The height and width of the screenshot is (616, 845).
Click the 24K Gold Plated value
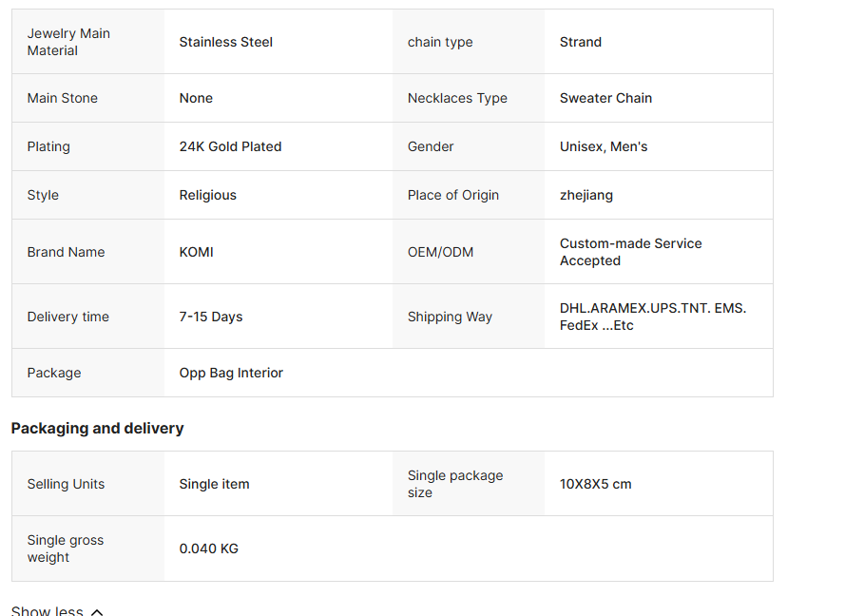tap(230, 146)
